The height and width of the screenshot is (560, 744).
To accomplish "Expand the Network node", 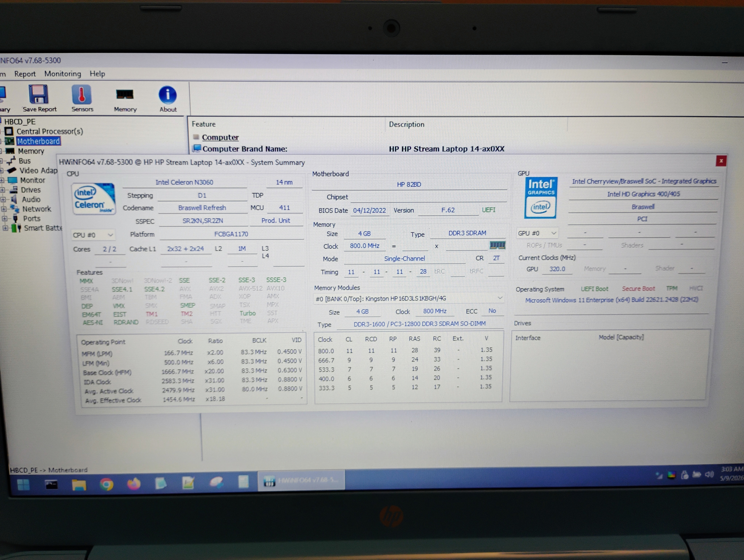I will click(4, 209).
